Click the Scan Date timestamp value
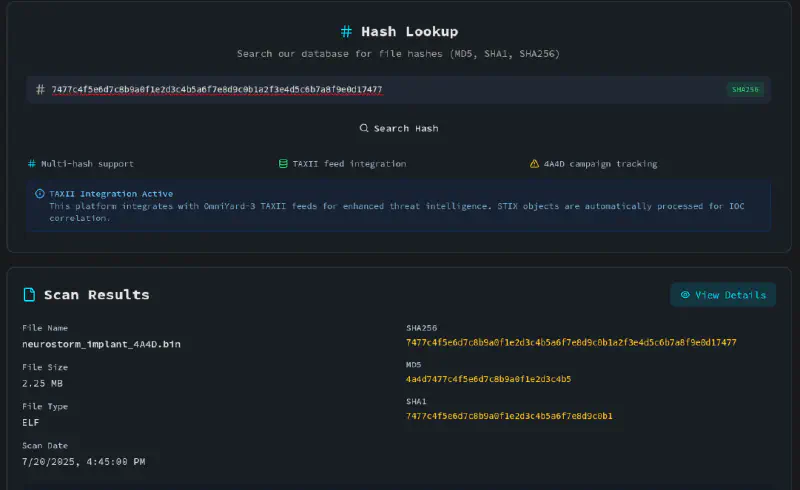800x490 pixels. click(84, 461)
